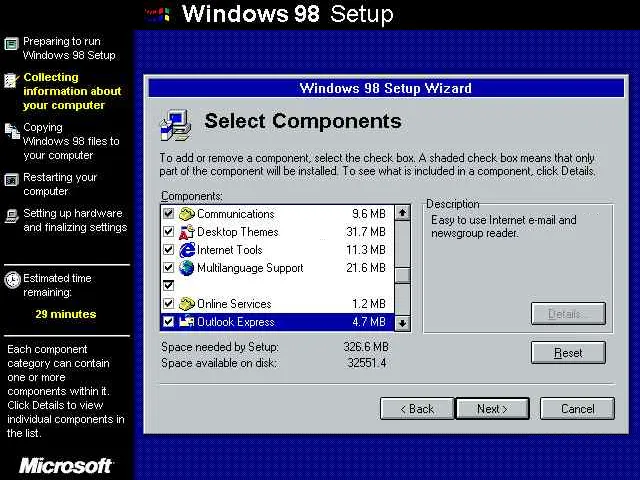Click the Collecting information step icon
640x480 pixels.
pos(11,80)
